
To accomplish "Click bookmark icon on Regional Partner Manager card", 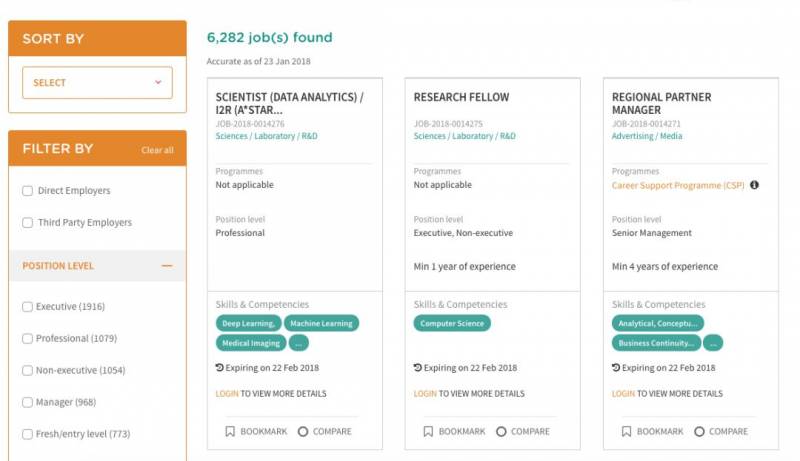I will click(x=626, y=432).
